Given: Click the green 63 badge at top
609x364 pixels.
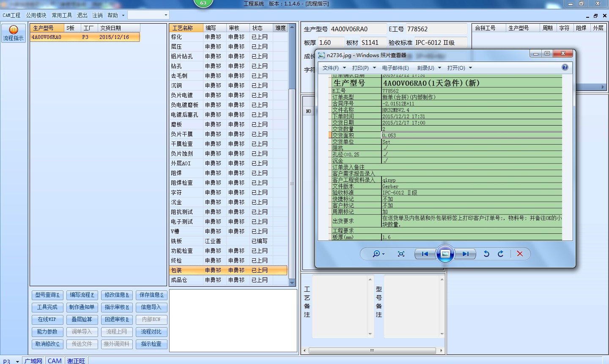Looking at the screenshot, I should click(203, 3).
